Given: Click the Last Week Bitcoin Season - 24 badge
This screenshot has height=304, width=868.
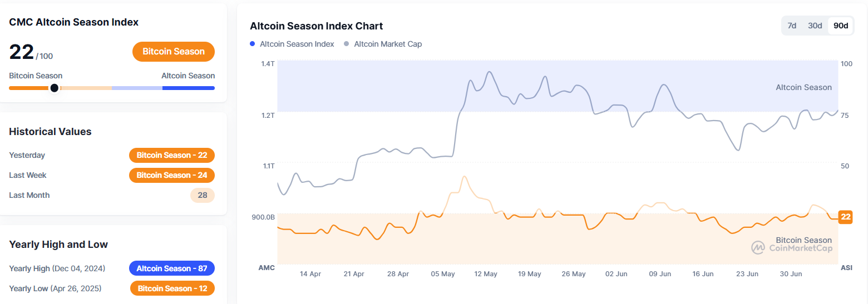Looking at the screenshot, I should click(x=171, y=175).
